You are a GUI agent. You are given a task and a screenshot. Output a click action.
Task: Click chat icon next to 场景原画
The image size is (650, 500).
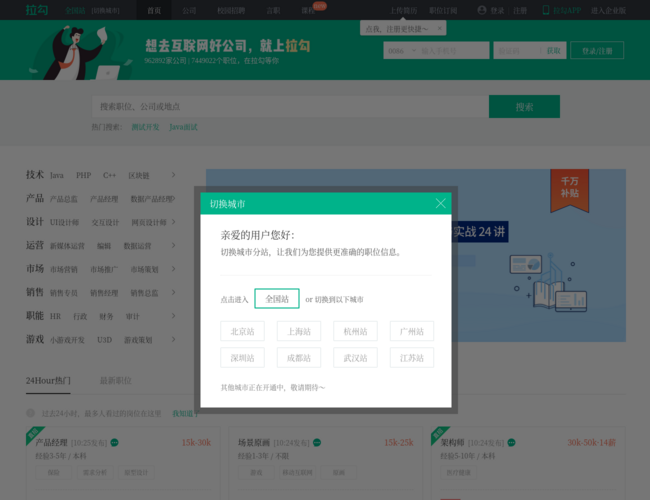pos(317,443)
